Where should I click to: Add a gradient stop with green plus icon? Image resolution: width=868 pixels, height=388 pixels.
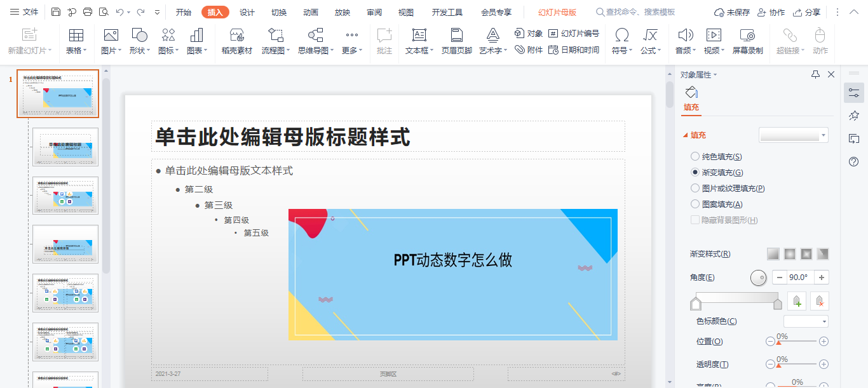pyautogui.click(x=797, y=302)
